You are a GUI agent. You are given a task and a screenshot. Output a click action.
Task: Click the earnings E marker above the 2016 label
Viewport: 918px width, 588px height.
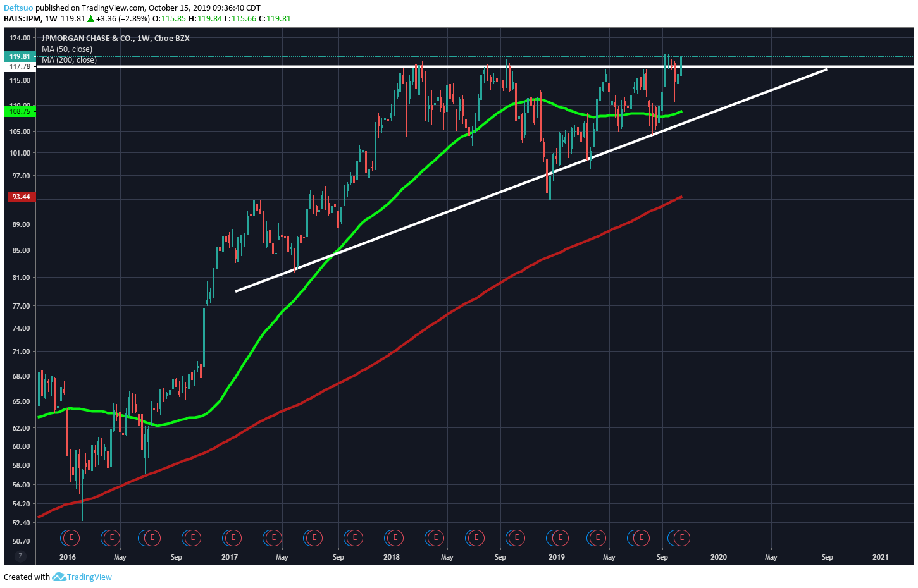tap(71, 538)
